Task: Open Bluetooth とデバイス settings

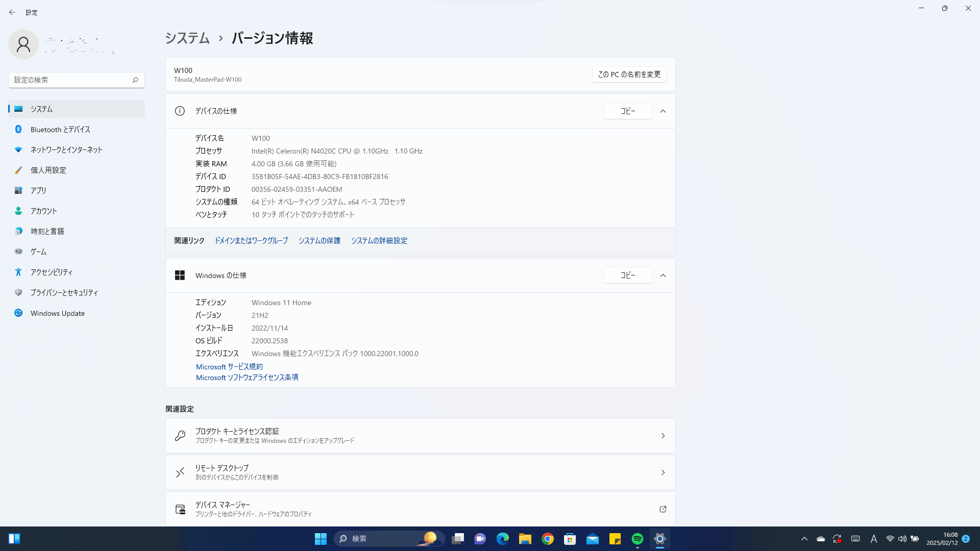Action: click(60, 130)
